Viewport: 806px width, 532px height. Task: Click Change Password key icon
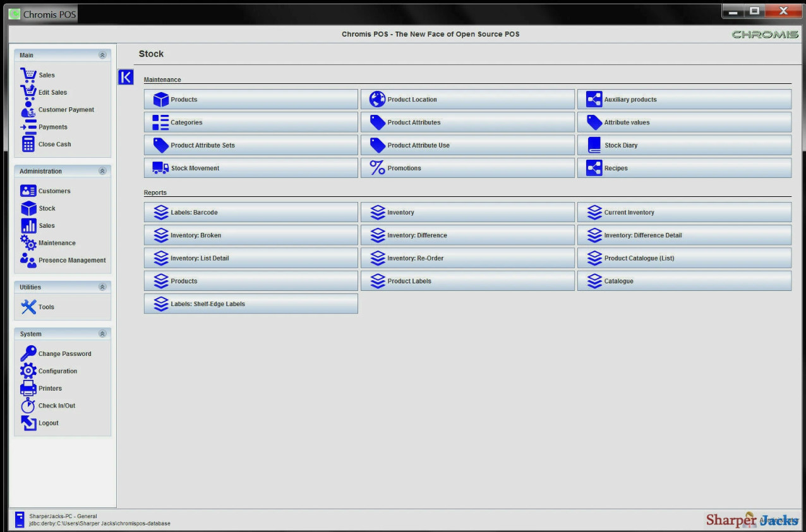tap(28, 353)
